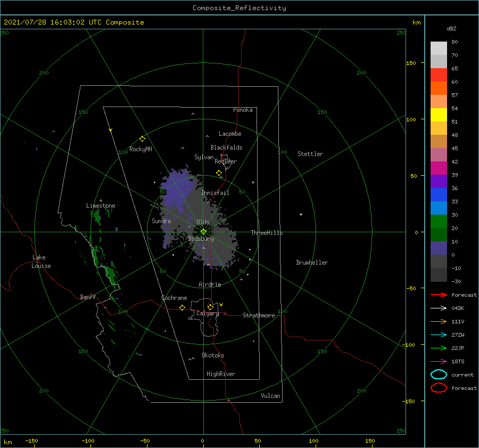Screen dimensions: 479x448
Task: Click the yellow diamond marker beside RockyMH
Action: [x=142, y=139]
